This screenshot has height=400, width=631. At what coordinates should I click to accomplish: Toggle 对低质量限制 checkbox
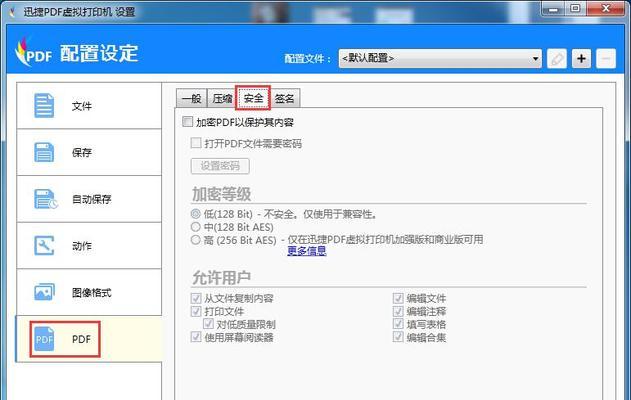[x=208, y=324]
